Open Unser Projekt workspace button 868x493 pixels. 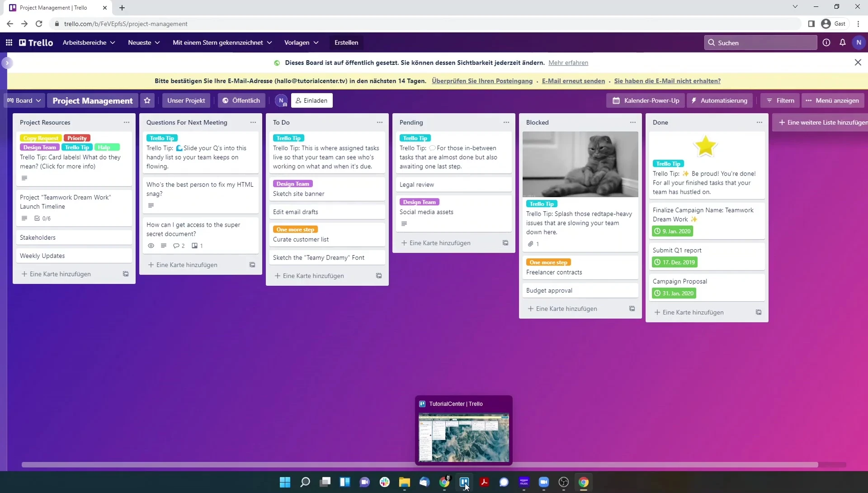pos(186,100)
